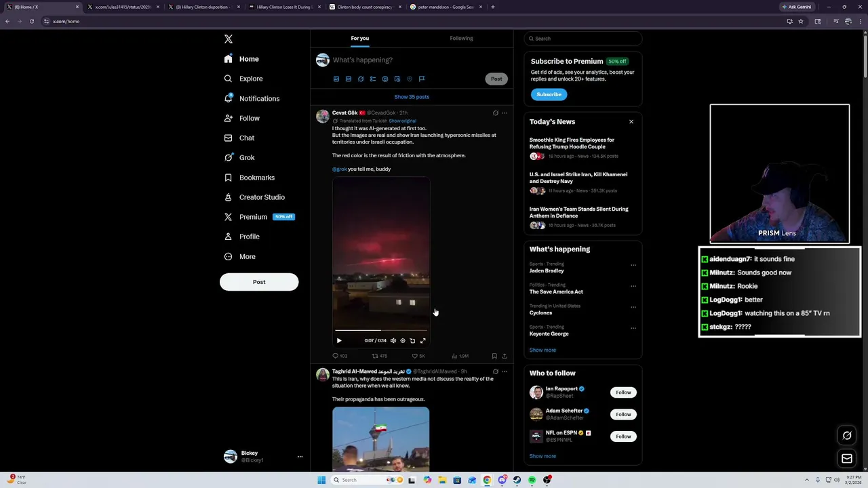Follow Adam Schefter

pyautogui.click(x=623, y=414)
